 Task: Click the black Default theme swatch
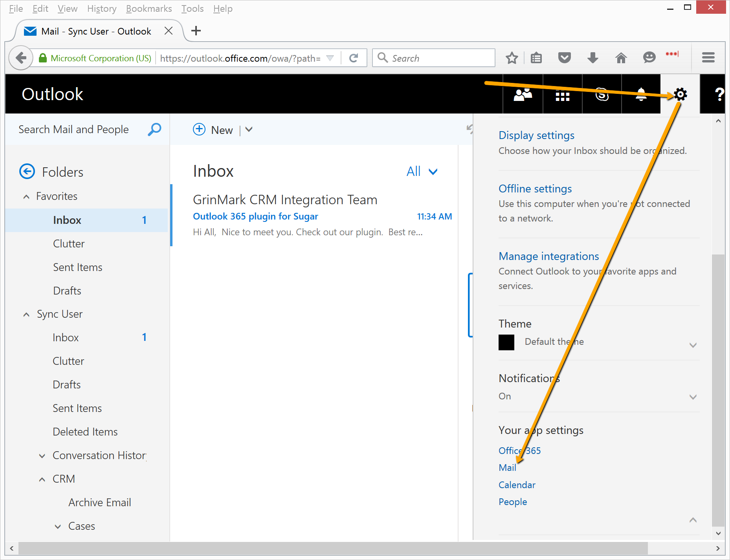506,342
